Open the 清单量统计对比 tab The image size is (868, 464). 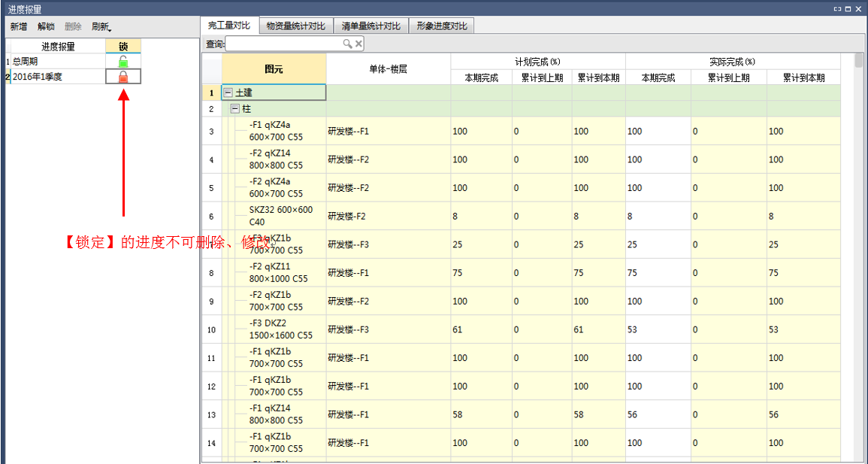371,26
